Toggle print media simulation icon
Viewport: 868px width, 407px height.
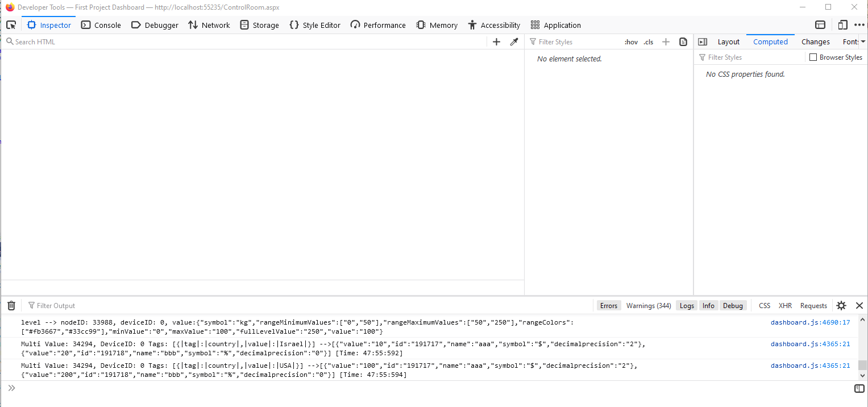point(683,41)
